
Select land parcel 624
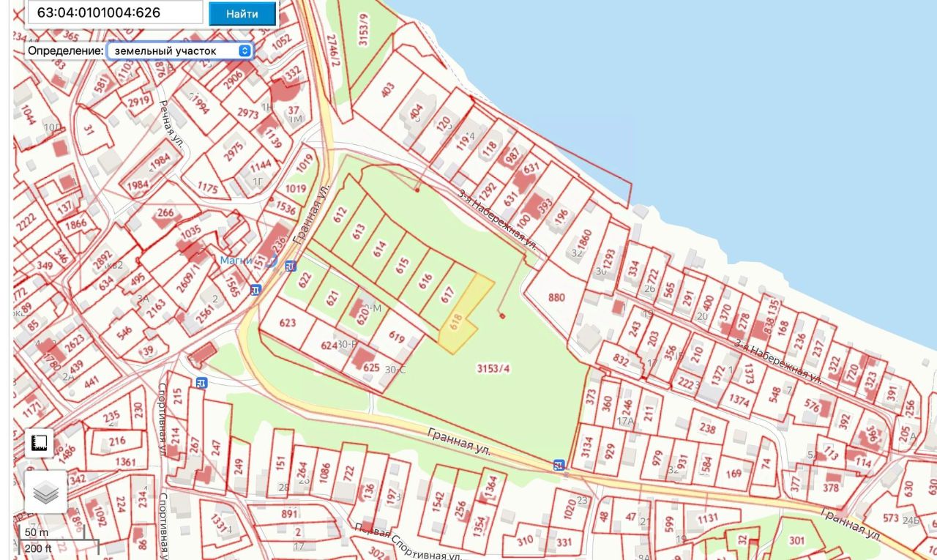click(329, 345)
